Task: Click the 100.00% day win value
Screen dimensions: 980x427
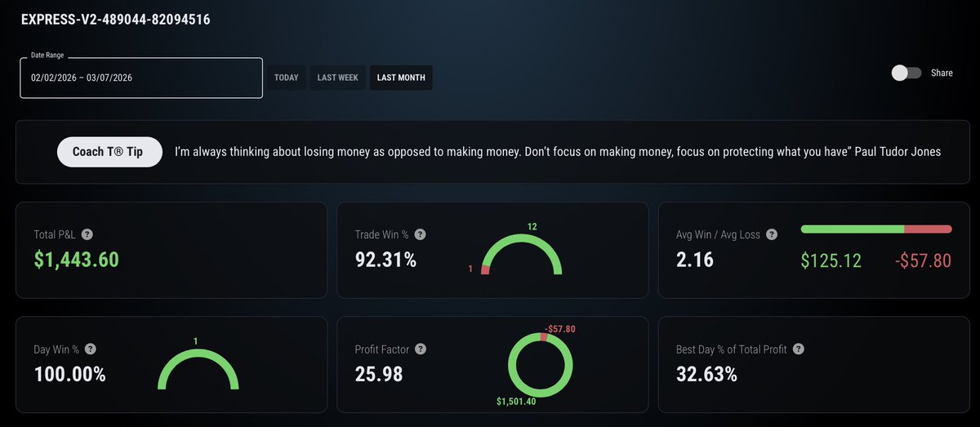Action: coord(70,374)
